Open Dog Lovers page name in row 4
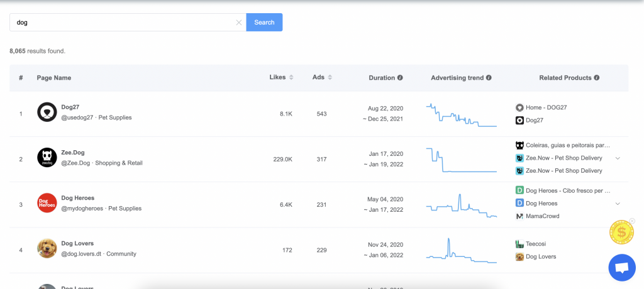 point(77,243)
